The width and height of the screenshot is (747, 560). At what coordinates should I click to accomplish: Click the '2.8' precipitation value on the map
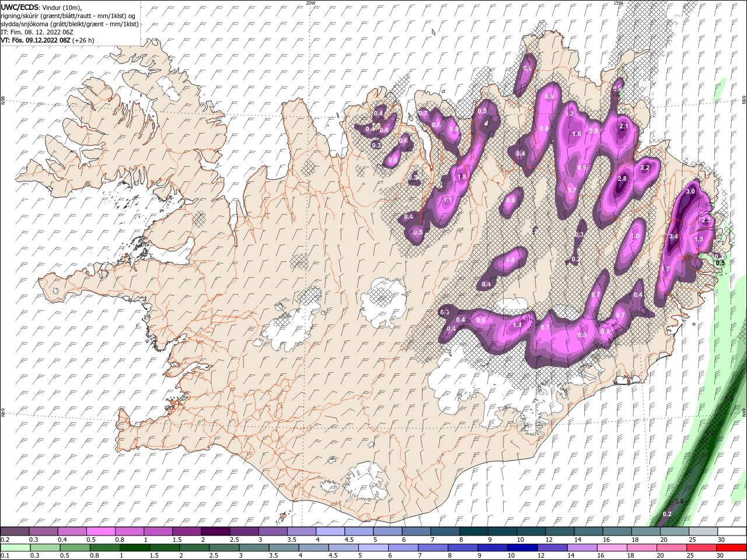click(x=622, y=178)
